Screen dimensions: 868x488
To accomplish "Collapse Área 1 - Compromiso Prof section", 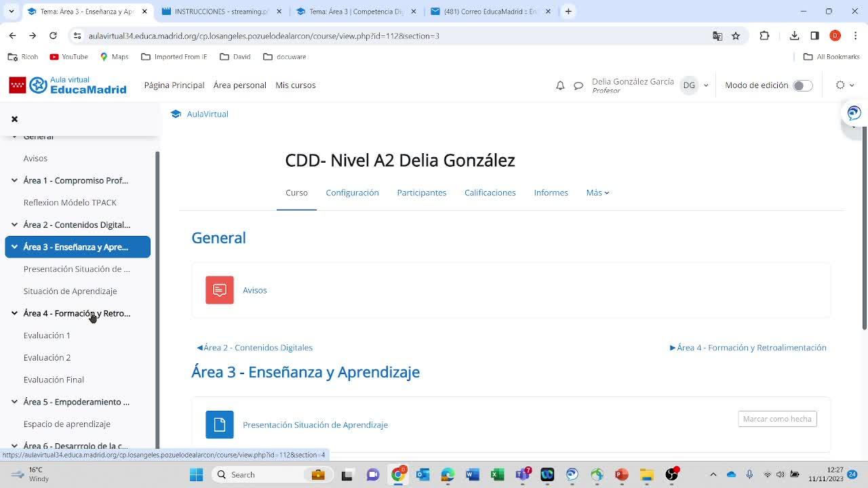I will 14,180.
